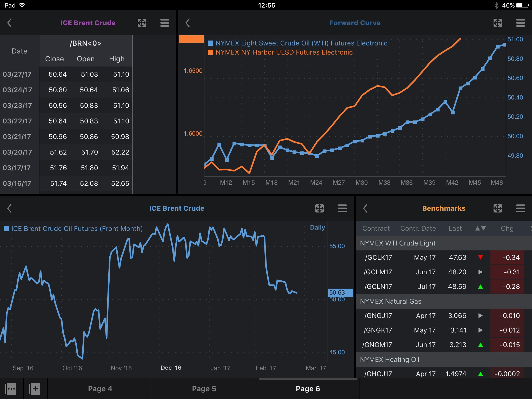Screen dimensions: 532x399
Task: Tap back arrow in ICE Brent Crude chart panel
Action: pyautogui.click(x=9, y=208)
